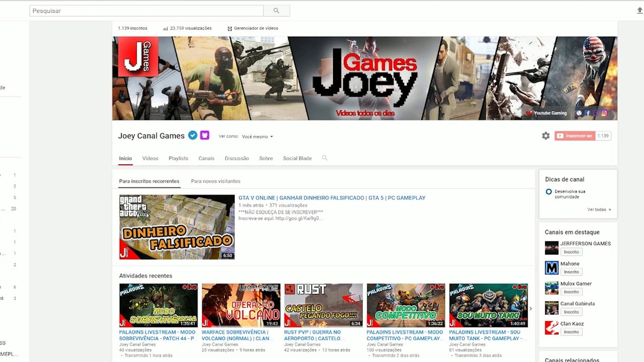Screen dimensions: 644x362
Task: Click the Mulox Gamer channel name
Action: click(x=576, y=284)
